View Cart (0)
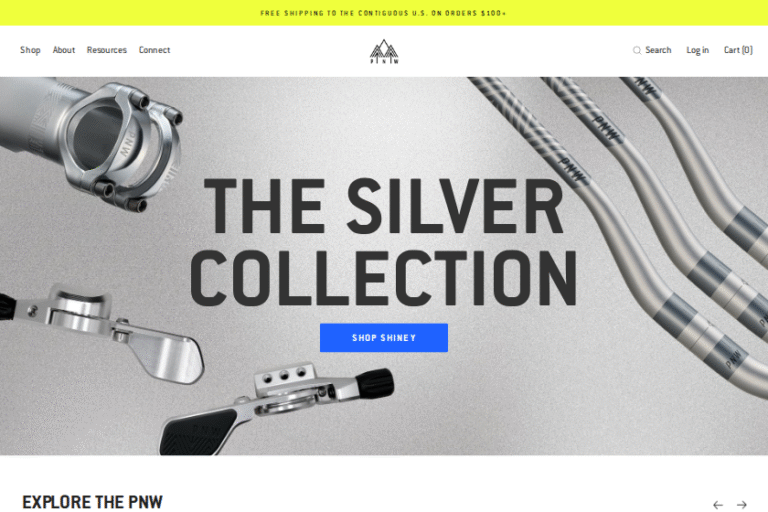This screenshot has height=512, width=768. click(738, 50)
